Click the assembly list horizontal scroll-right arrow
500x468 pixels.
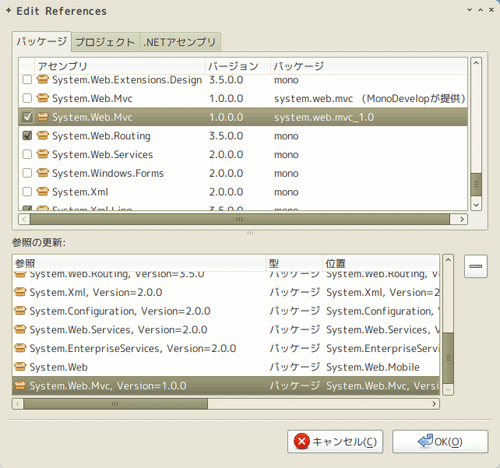coord(462,219)
